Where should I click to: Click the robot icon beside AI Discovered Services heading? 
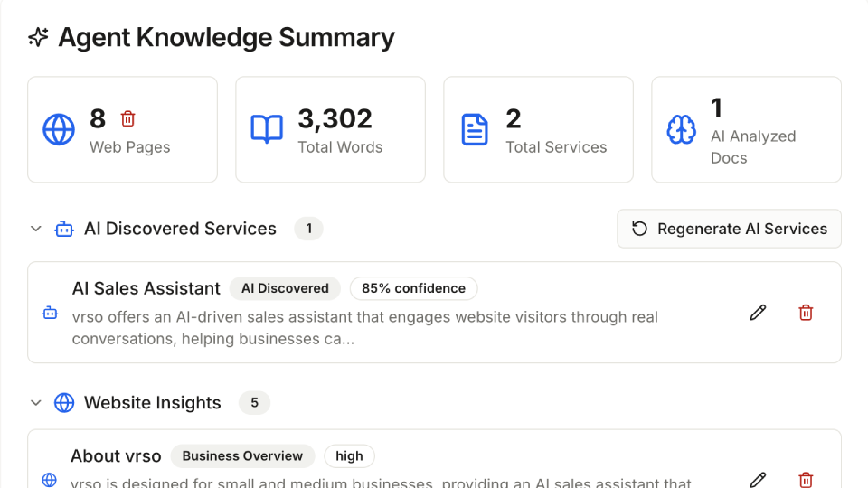point(64,229)
